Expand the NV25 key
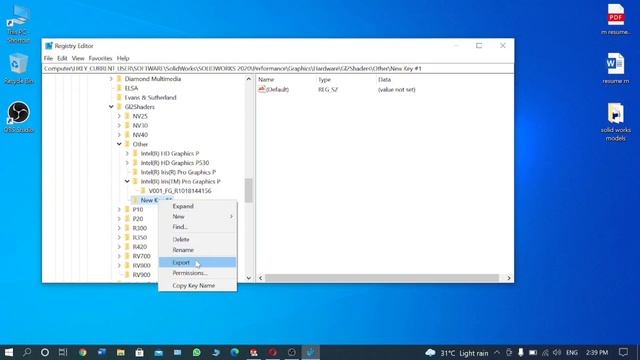This screenshot has width=640, height=360. tap(119, 116)
